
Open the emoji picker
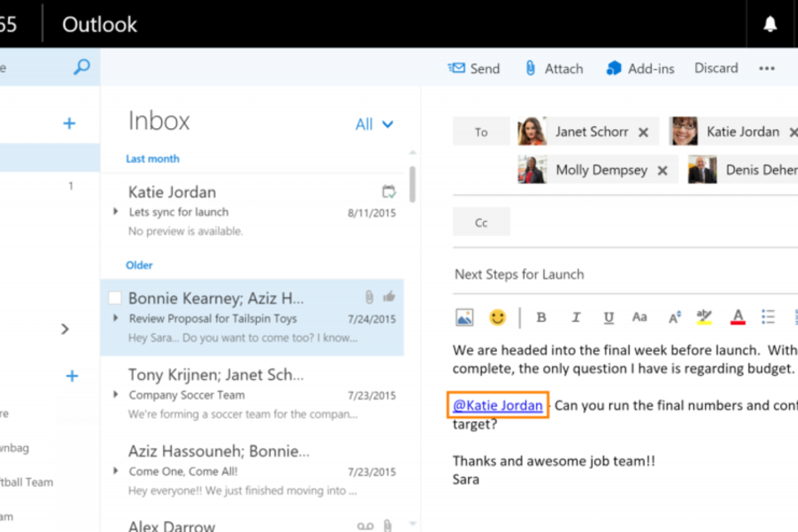(497, 318)
